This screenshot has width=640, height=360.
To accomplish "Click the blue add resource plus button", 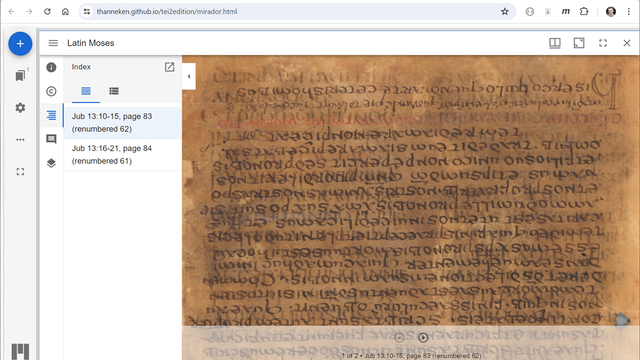I will click(x=20, y=44).
